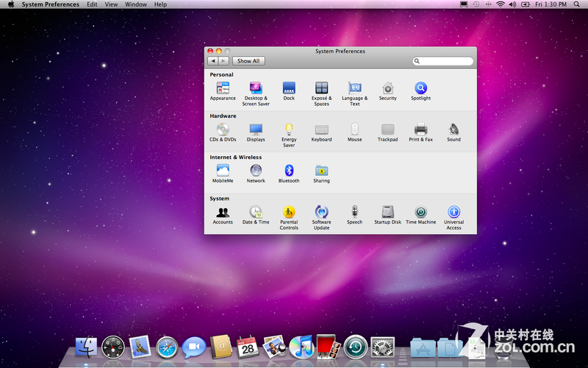Open the Edit menu
This screenshot has width=588, height=368.
click(x=92, y=4)
